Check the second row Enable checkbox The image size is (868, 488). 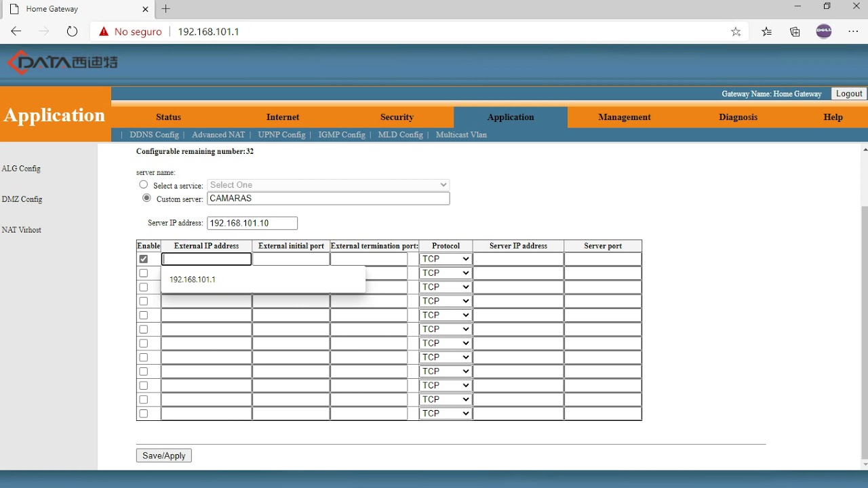(x=143, y=273)
